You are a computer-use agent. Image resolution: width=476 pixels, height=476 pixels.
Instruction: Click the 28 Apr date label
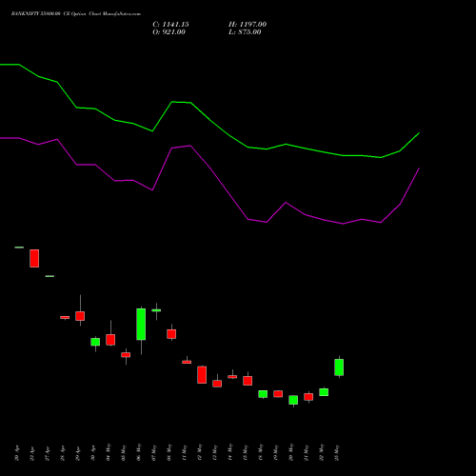coord(63,453)
